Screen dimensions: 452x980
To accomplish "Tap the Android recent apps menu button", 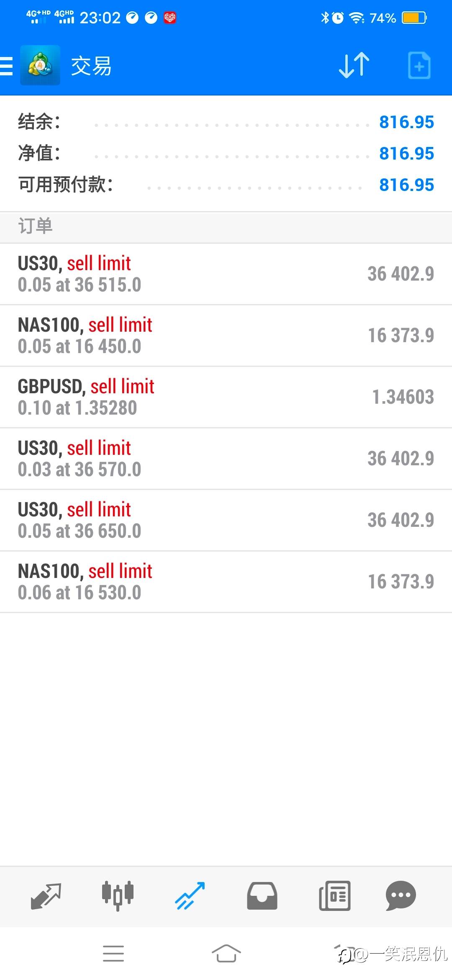I will coord(113,954).
